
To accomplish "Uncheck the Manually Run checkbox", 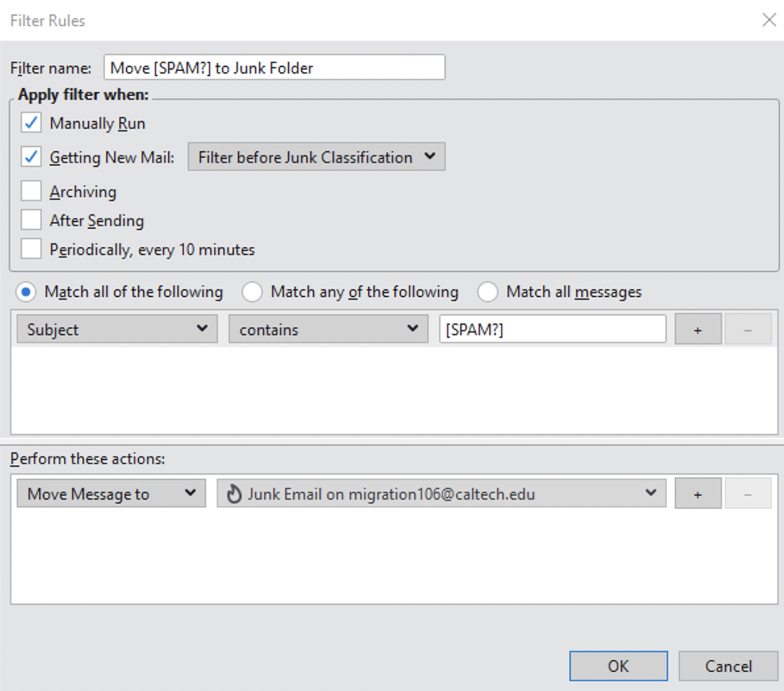I will click(x=31, y=123).
